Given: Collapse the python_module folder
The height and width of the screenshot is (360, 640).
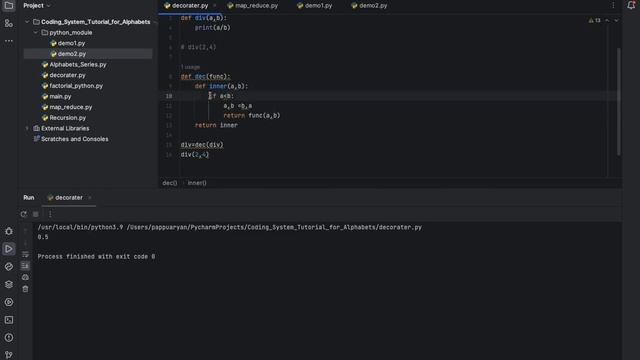Looking at the screenshot, I should 36,32.
